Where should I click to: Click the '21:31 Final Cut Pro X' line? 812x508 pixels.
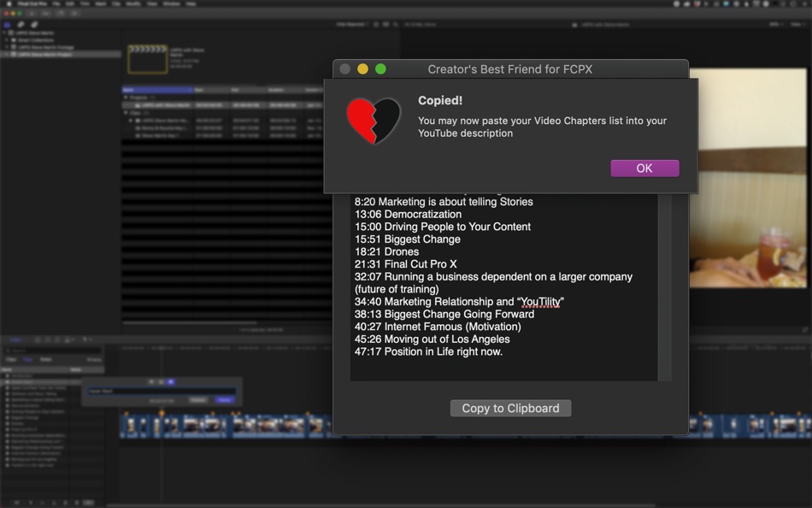click(405, 264)
